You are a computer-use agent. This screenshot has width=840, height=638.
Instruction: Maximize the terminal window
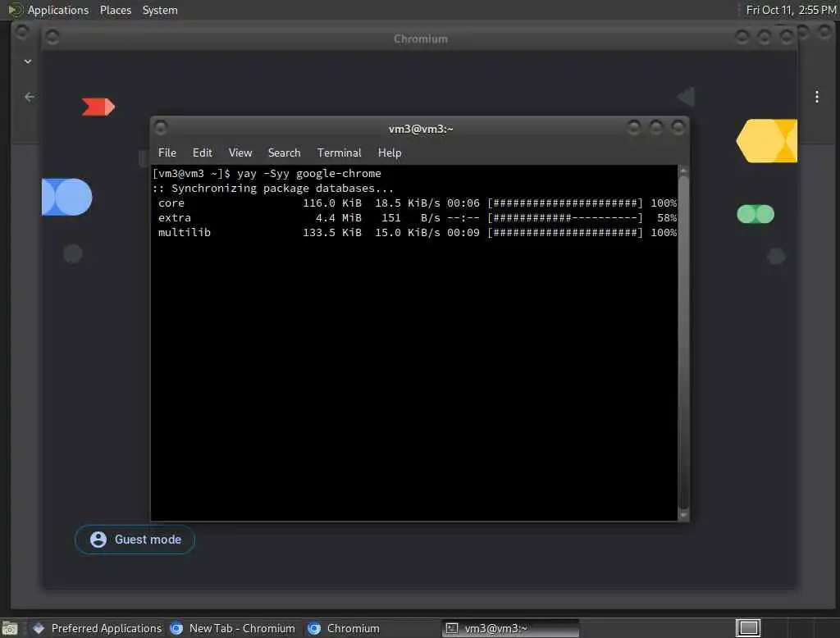pos(655,127)
